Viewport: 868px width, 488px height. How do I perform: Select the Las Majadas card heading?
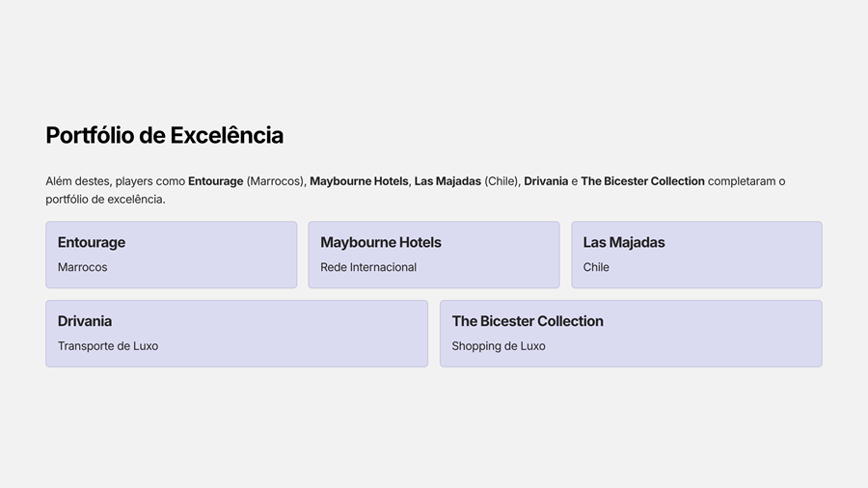[624, 243]
